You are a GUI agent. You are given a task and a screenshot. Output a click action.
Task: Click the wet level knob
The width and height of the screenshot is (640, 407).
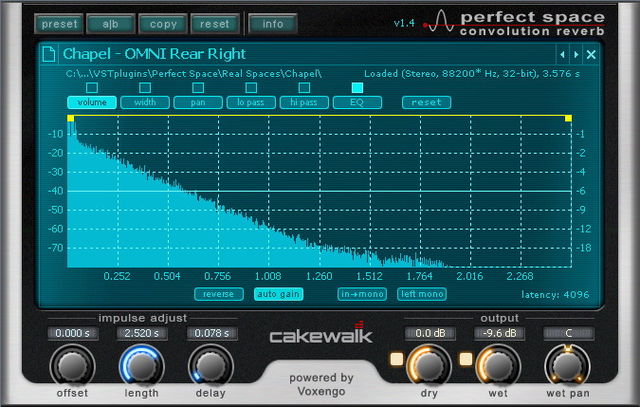(x=498, y=366)
